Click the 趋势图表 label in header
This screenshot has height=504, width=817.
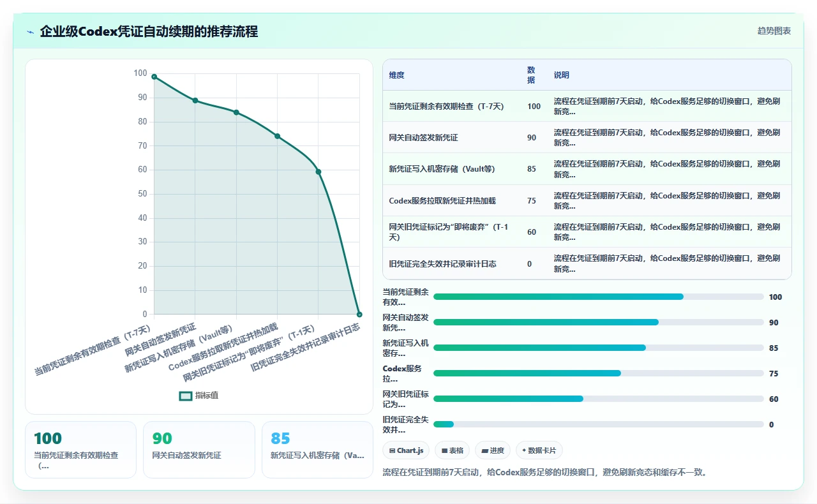[x=774, y=31]
